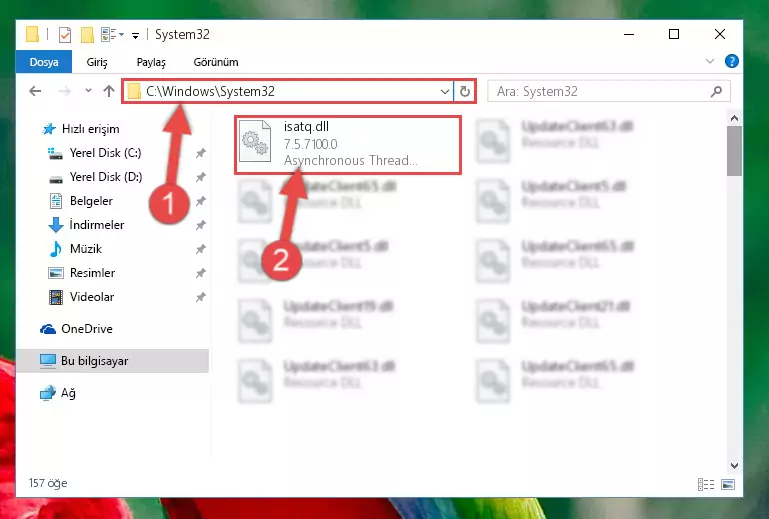This screenshot has height=519, width=769.
Task: Switch to the Giriş tab
Action: (x=97, y=62)
